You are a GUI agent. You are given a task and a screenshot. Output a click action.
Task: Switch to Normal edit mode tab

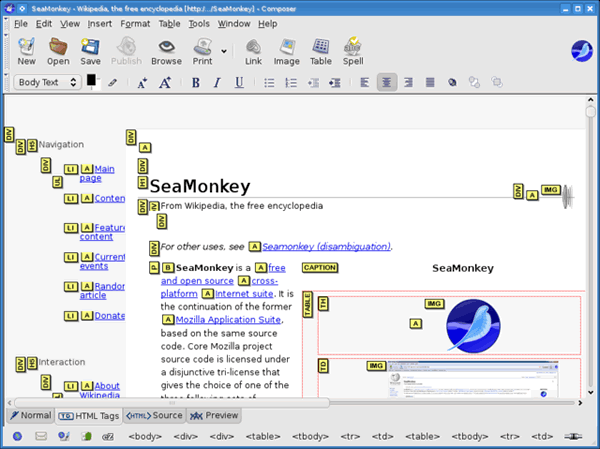31,415
